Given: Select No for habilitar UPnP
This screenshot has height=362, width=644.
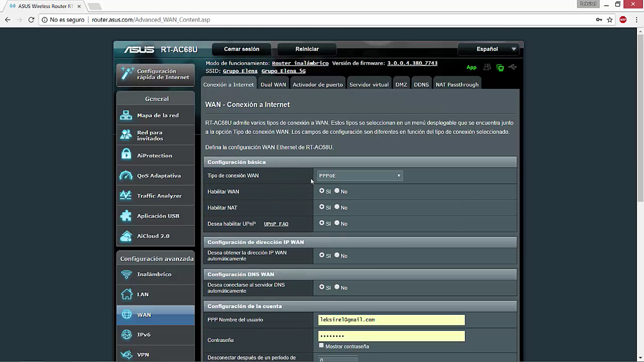Looking at the screenshot, I should click(337, 223).
